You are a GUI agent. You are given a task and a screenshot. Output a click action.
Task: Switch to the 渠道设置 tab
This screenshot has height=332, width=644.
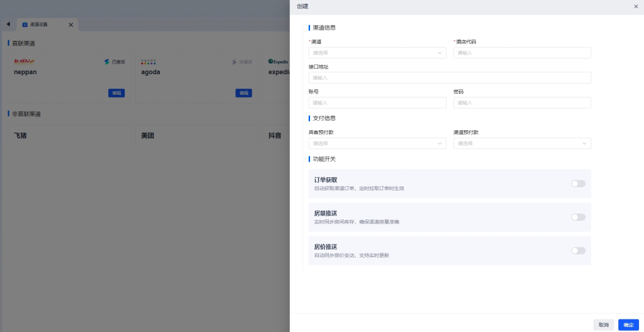coord(43,25)
